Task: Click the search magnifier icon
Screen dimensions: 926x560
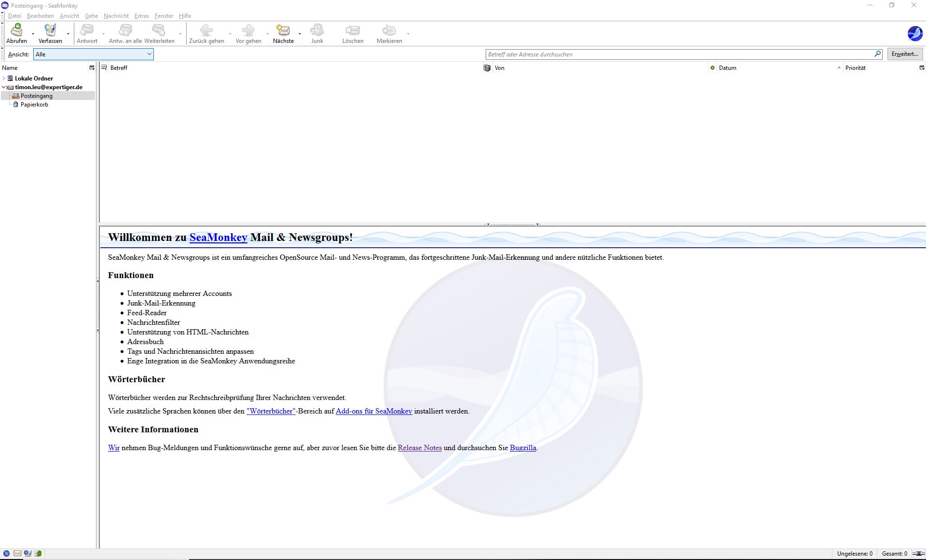Action: tap(877, 54)
